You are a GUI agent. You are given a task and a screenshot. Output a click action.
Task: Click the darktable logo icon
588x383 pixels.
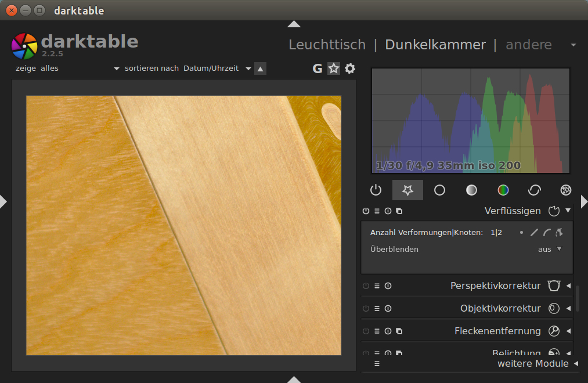point(24,46)
